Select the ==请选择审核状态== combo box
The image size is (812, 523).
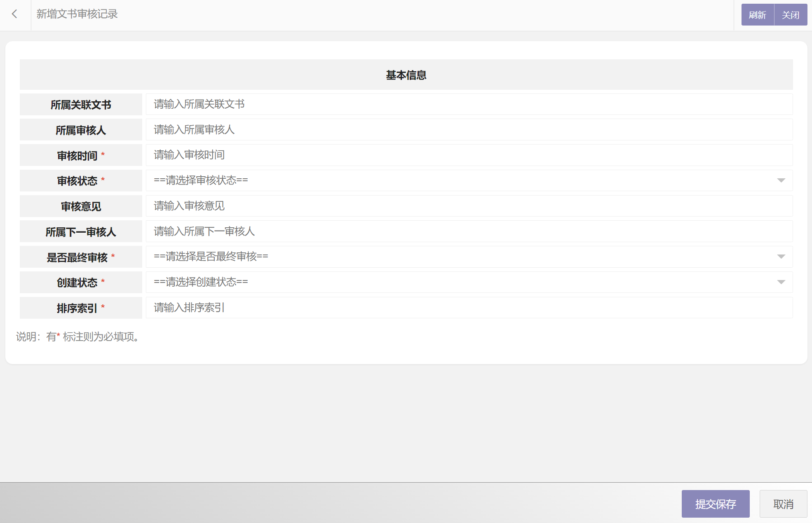(x=453, y=180)
